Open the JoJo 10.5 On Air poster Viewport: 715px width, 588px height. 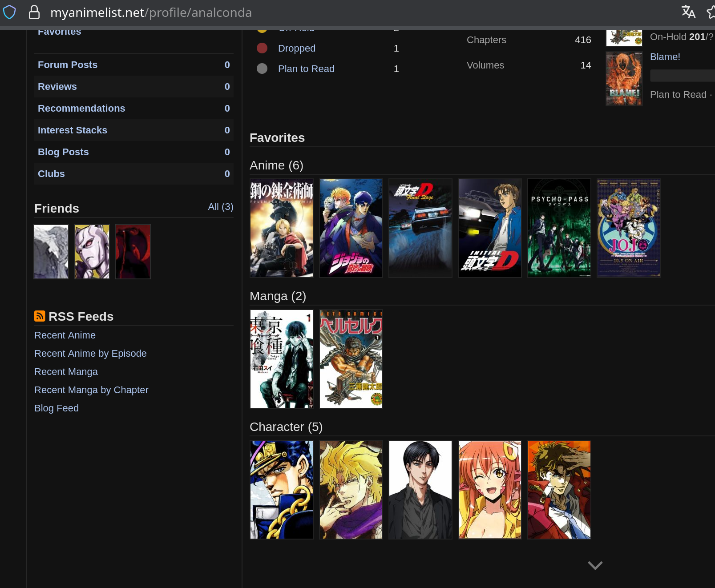tap(629, 228)
